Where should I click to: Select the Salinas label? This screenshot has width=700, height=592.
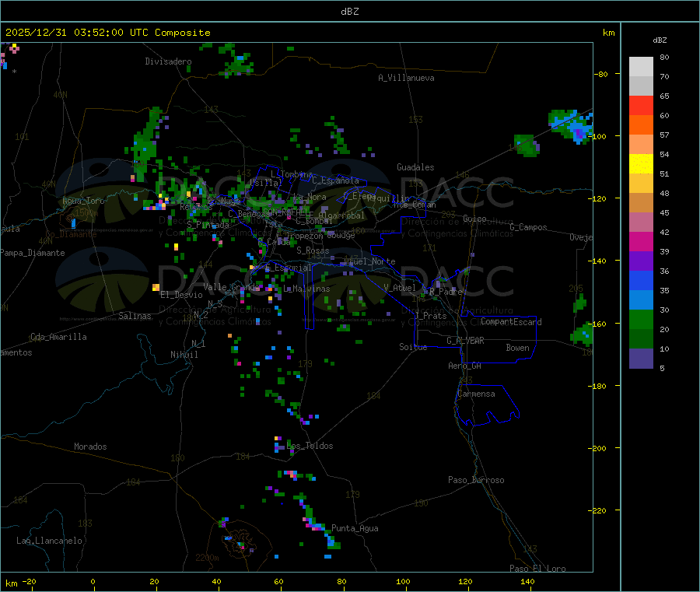click(x=135, y=316)
